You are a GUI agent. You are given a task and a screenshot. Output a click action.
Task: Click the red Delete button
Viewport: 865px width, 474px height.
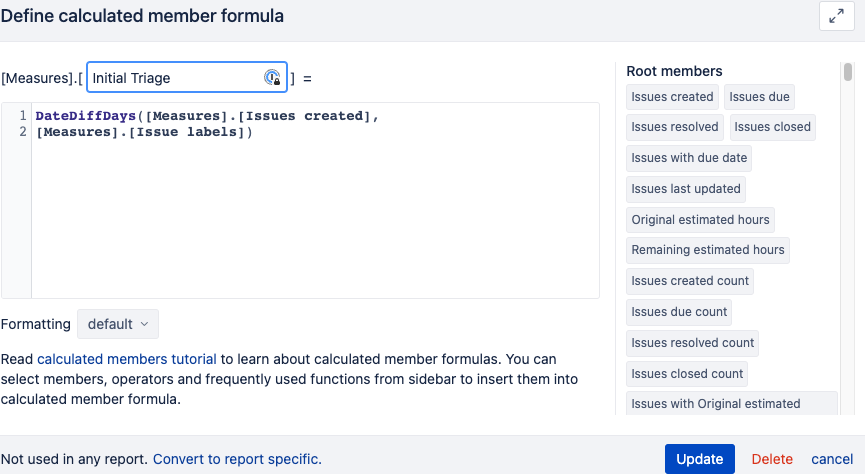point(772,459)
